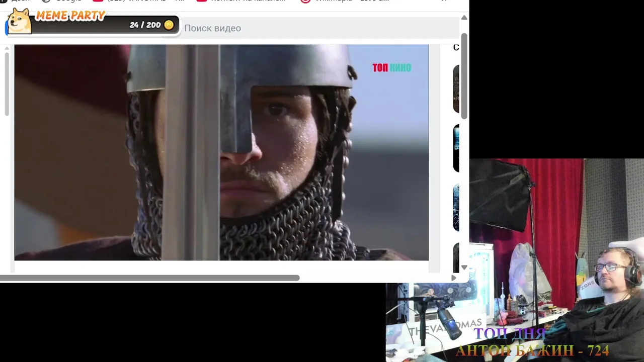Click the page scrollbar down arrow
The image size is (644, 362).
(x=464, y=267)
